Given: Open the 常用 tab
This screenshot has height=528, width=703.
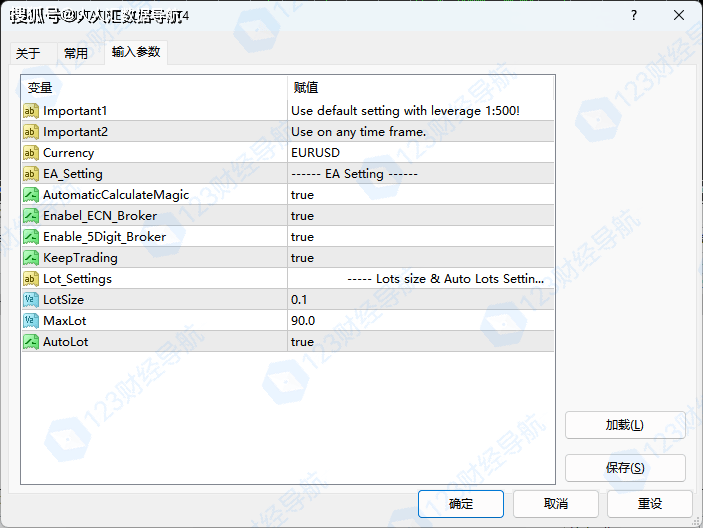Looking at the screenshot, I should click(x=76, y=53).
